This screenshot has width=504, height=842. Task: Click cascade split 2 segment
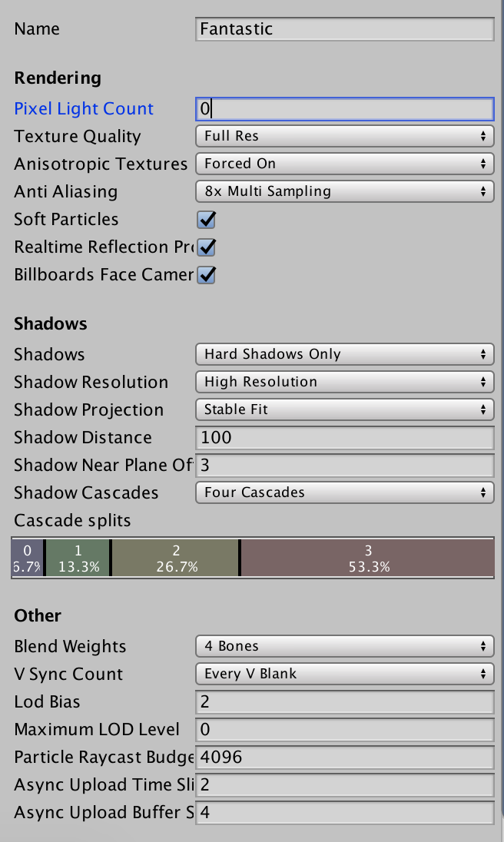coord(175,559)
